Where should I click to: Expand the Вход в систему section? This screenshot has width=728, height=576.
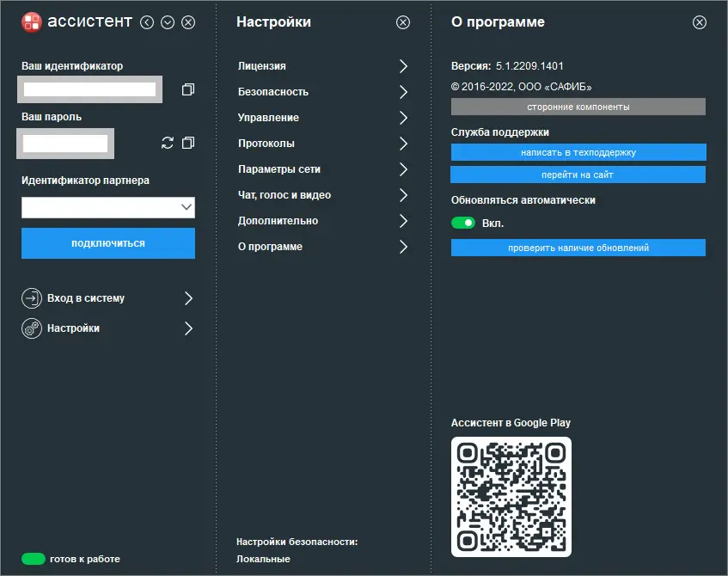coord(188,298)
